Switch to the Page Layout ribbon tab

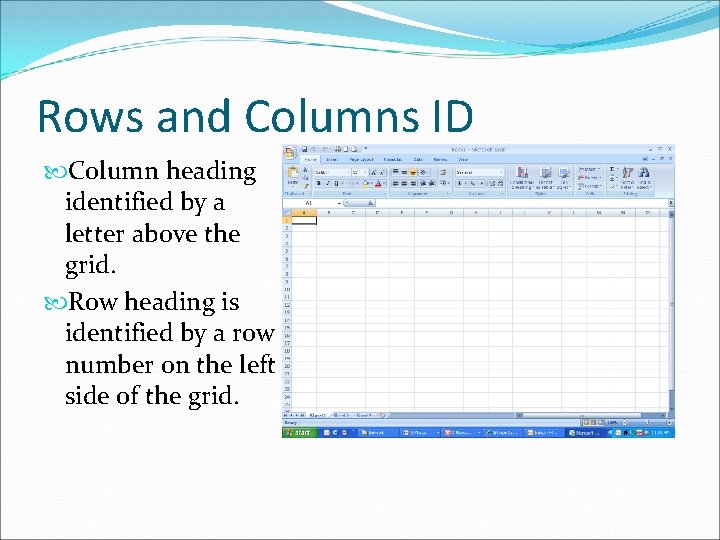(x=361, y=159)
